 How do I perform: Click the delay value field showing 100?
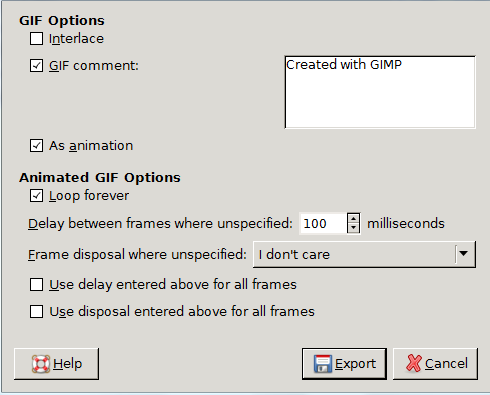(x=323, y=223)
